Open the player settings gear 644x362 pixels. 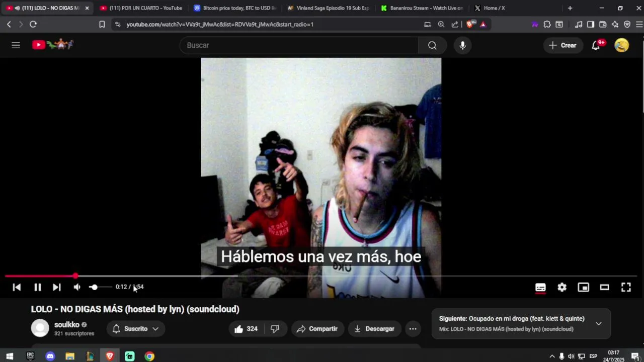(562, 287)
